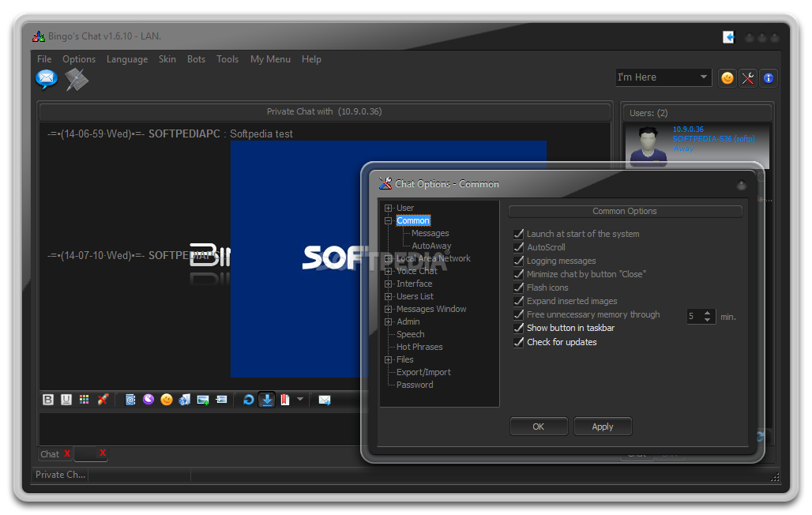Click the memory minutes spinner arrows
The image size is (812, 515).
click(x=708, y=317)
